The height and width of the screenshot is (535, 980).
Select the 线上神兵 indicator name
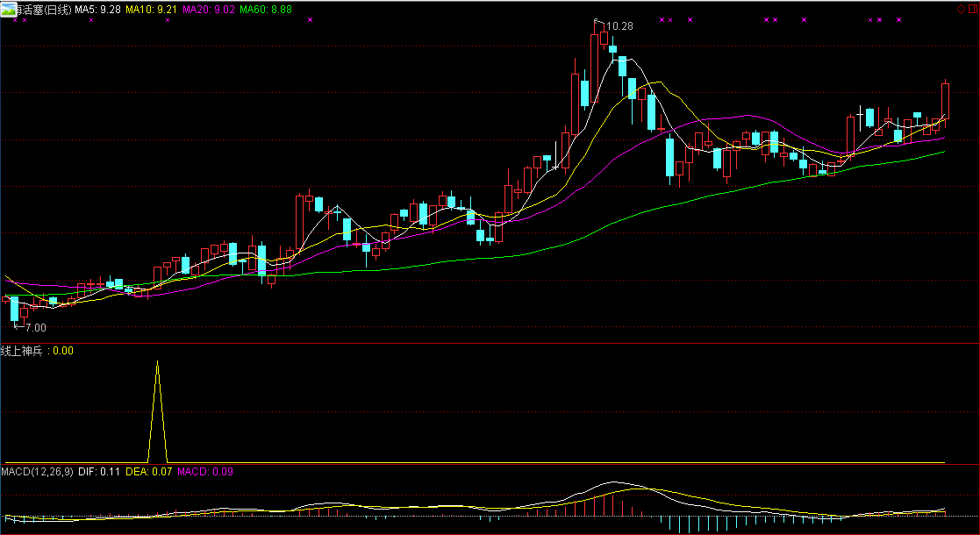[x=21, y=351]
